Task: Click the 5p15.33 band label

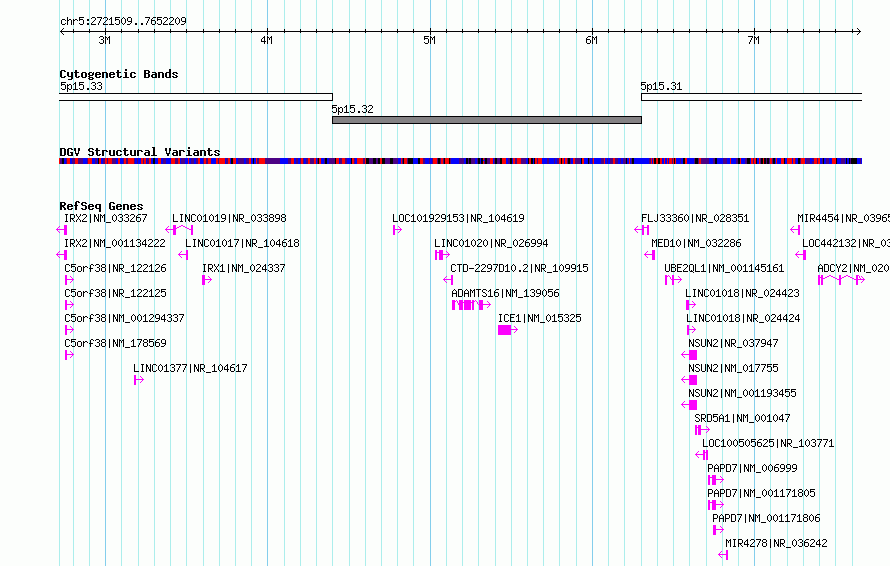Action: click(x=81, y=86)
